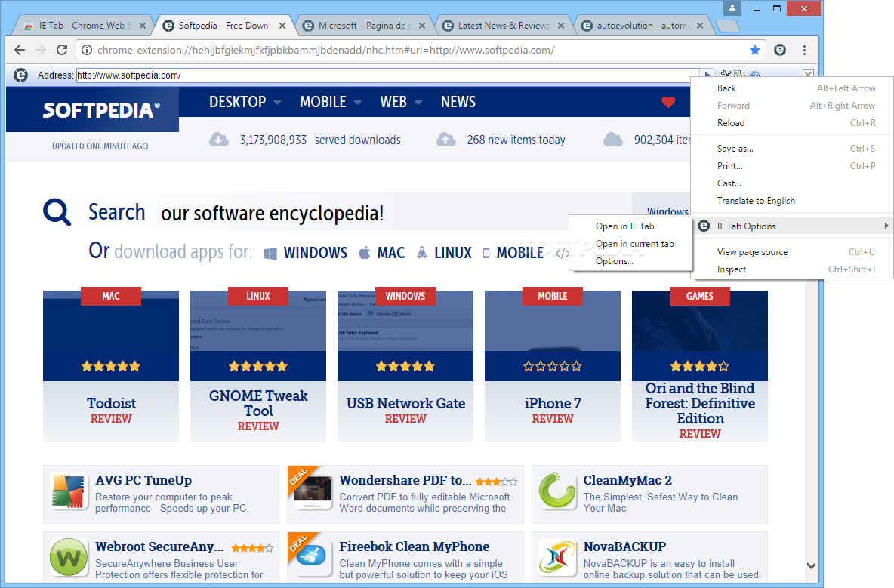Click the IE Tab Address input field
The width and height of the screenshot is (894, 588).
387,75
